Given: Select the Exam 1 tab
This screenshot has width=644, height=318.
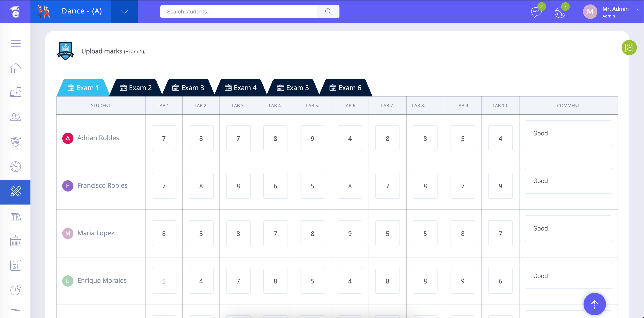Looking at the screenshot, I should tap(84, 88).
